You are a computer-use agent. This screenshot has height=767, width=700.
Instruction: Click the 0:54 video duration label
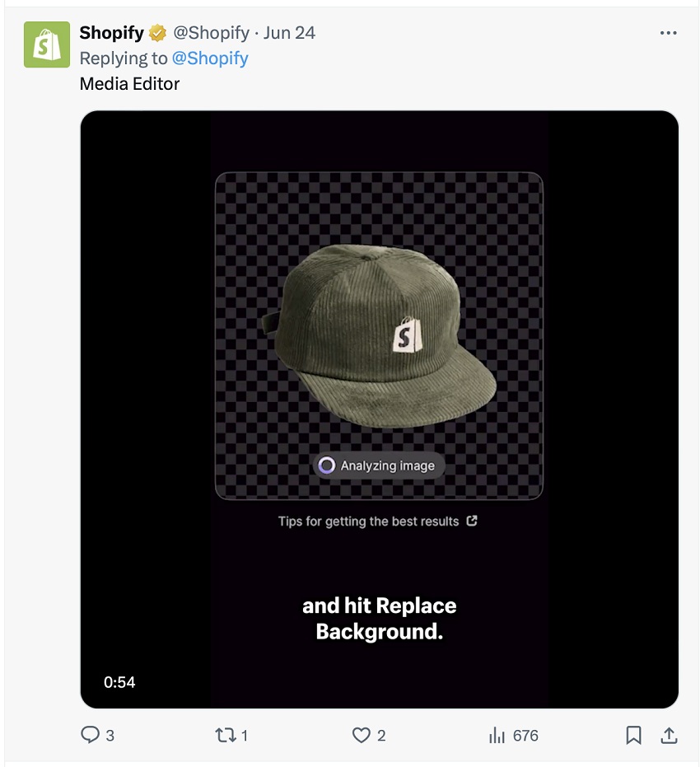click(119, 682)
